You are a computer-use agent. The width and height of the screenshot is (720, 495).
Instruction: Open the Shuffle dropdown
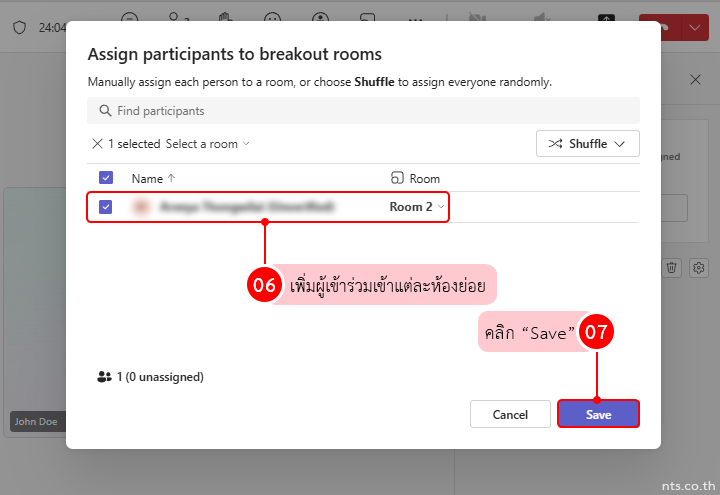(587, 144)
